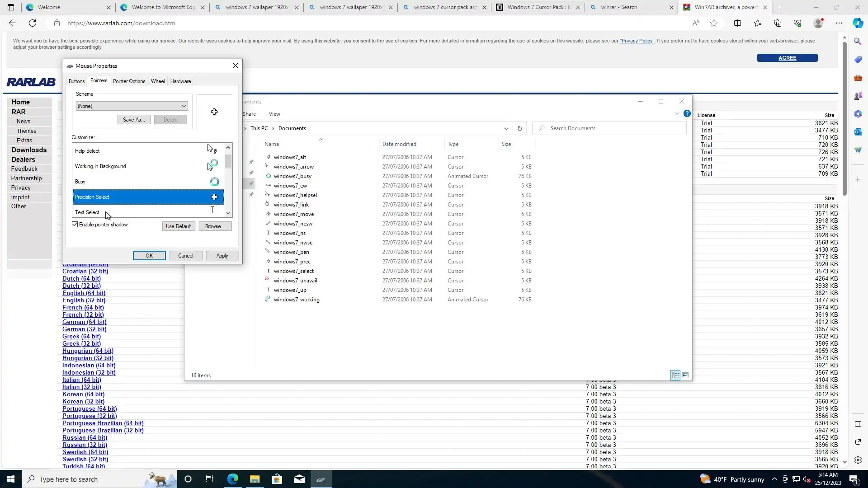Open German (64 bit) download link

point(84,322)
